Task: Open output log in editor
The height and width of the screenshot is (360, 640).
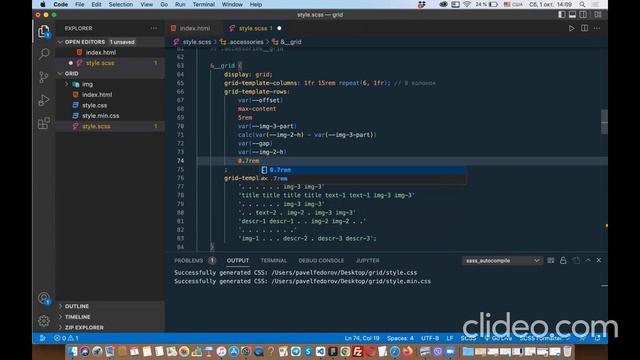Action: (x=576, y=260)
